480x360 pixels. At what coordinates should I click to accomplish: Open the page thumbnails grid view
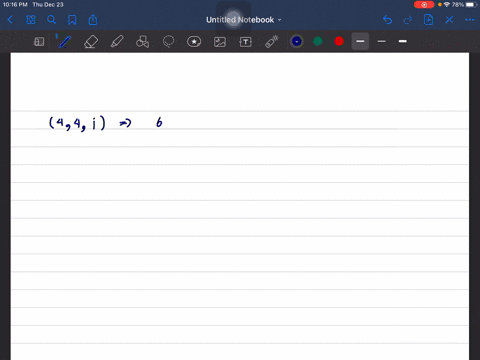(x=31, y=20)
